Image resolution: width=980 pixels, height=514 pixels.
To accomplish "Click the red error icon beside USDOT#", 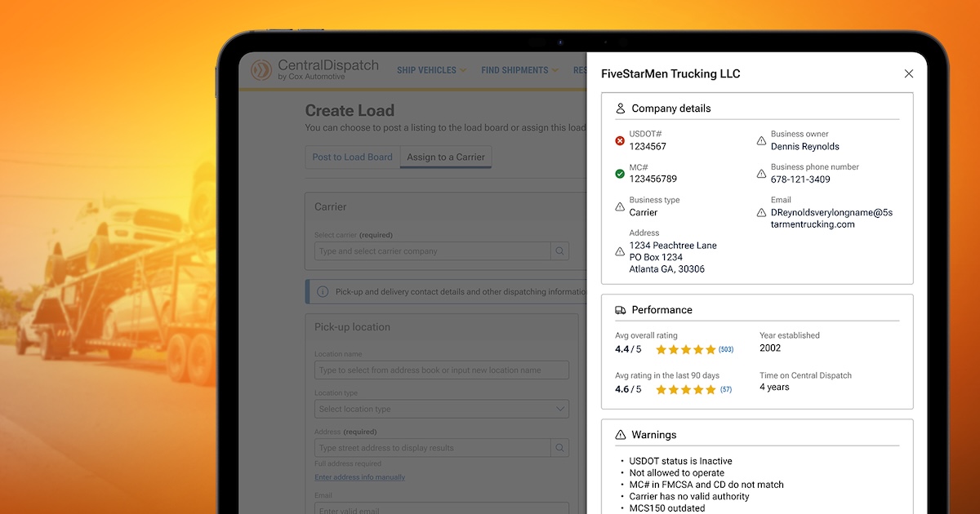I will (619, 140).
